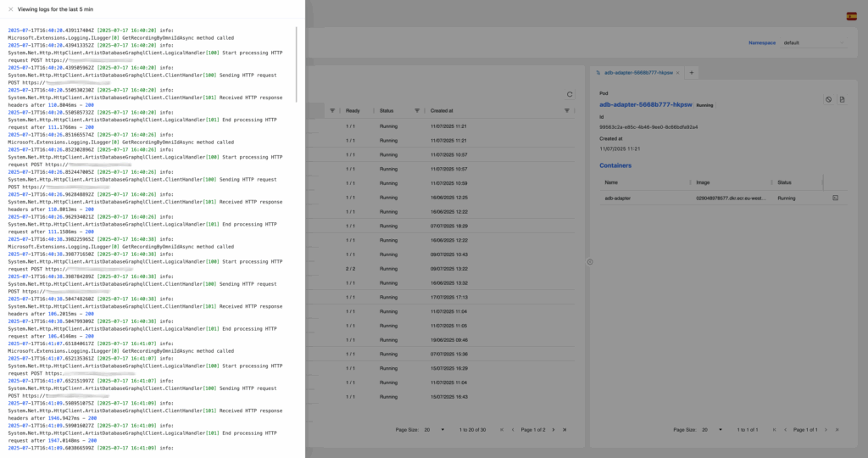Click the adb-adapter-5668b777-hkpsw pod name heading

[x=645, y=104]
